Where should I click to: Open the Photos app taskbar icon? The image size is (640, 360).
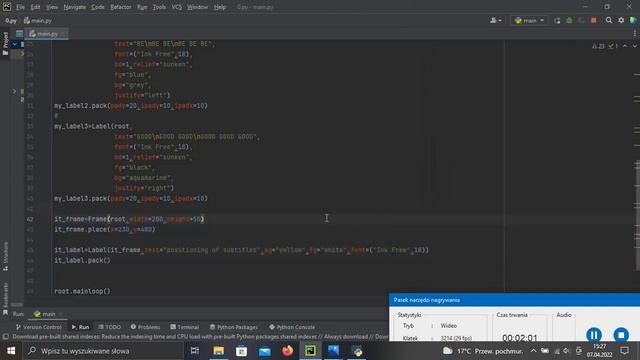333,351
